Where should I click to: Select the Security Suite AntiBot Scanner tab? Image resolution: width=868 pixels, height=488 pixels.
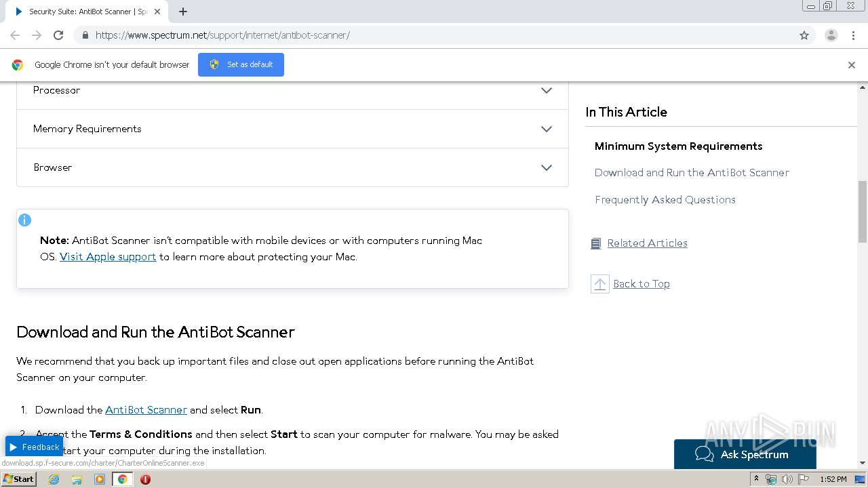88,12
